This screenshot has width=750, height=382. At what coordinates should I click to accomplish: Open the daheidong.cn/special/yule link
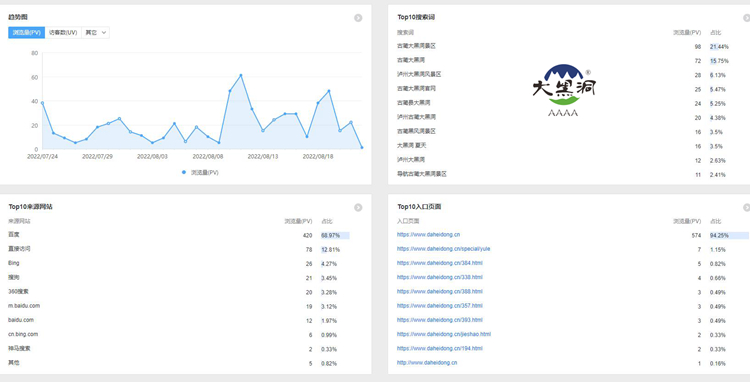click(443, 249)
